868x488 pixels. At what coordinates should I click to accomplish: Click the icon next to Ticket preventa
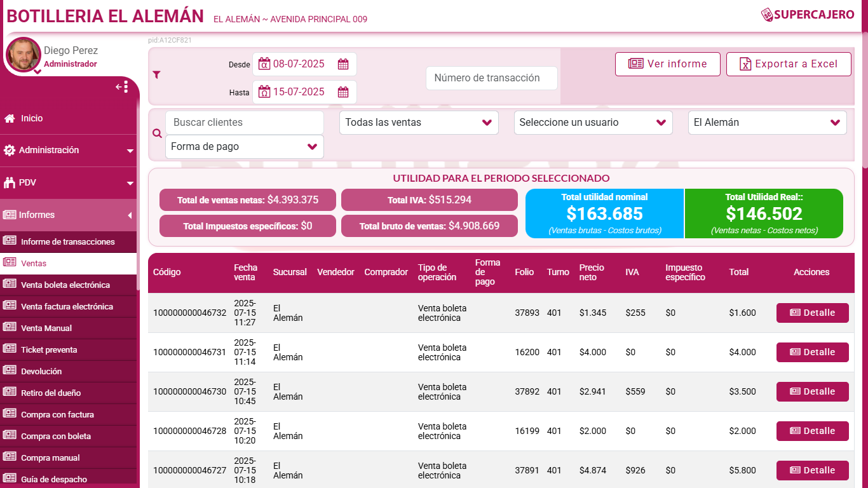pos(10,349)
